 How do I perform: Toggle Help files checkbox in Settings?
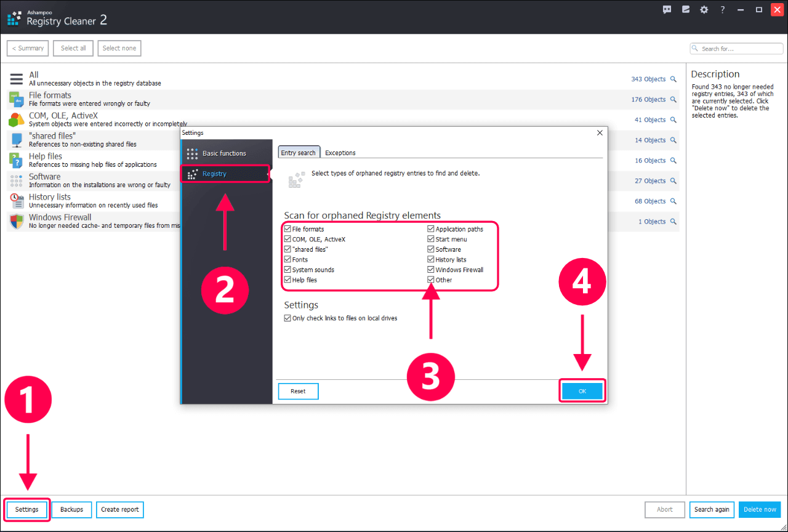tap(287, 280)
